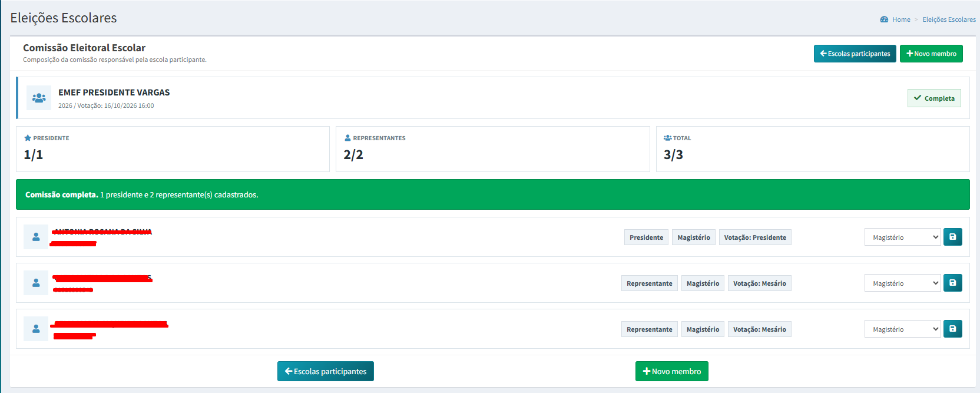Click the Votação: Mesário badge in the first Representante row
Viewport: 980px width, 393px height.
[760, 283]
